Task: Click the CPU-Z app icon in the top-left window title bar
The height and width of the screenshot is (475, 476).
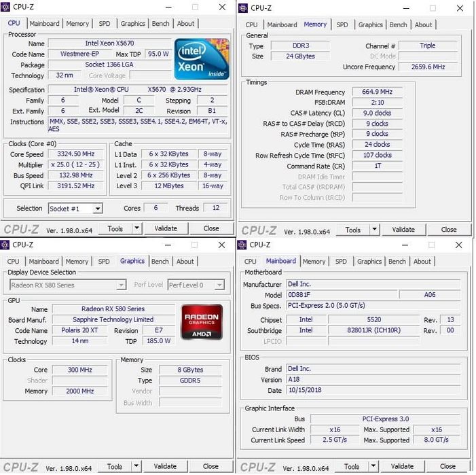Action: point(5,7)
